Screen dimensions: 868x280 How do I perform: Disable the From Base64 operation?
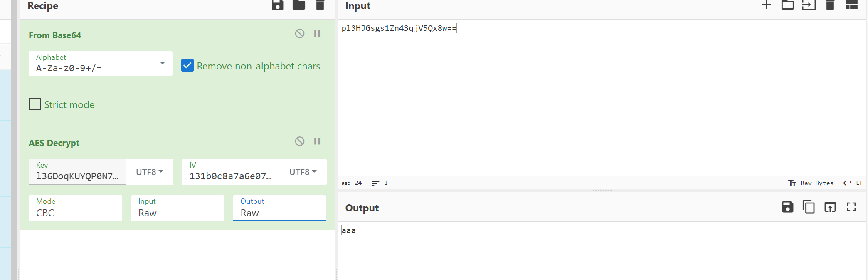(x=300, y=34)
